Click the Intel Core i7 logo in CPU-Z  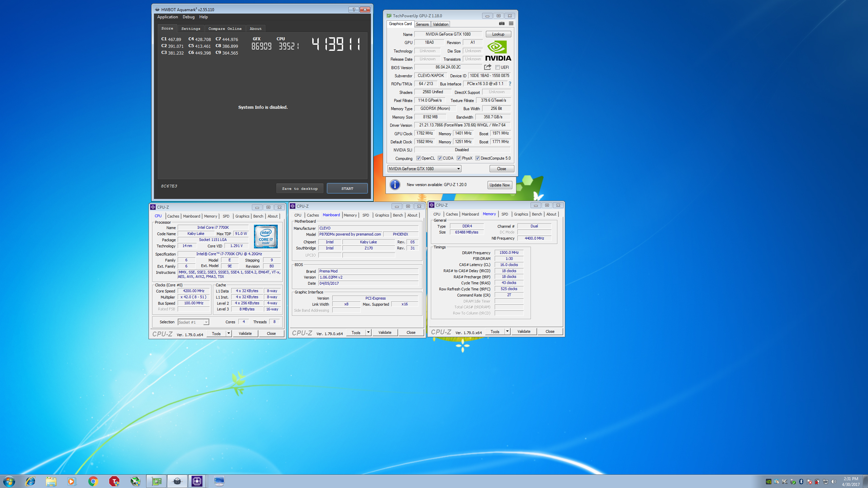pyautogui.click(x=266, y=236)
